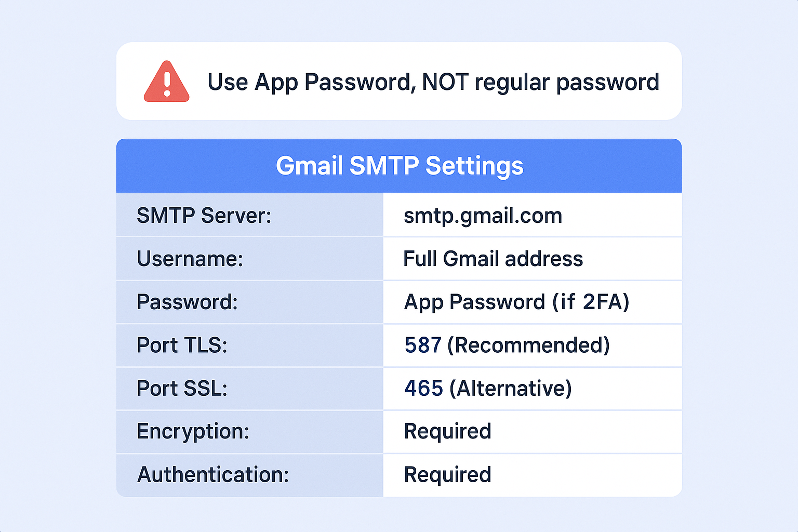Click the "(Alternative)" text

[511, 388]
